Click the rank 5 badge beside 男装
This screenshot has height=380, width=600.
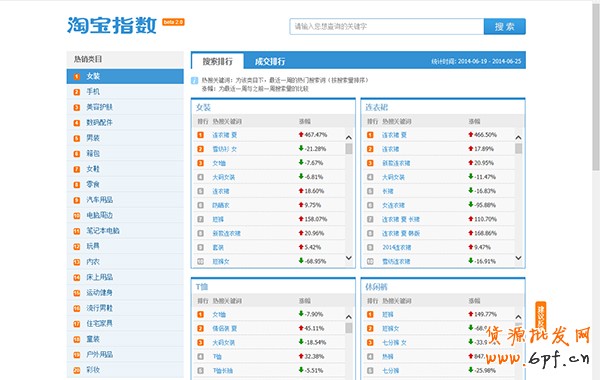pos(77,138)
